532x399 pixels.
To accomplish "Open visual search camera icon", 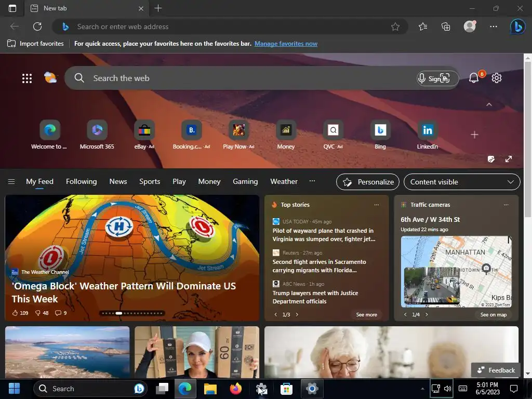I will pyautogui.click(x=445, y=78).
